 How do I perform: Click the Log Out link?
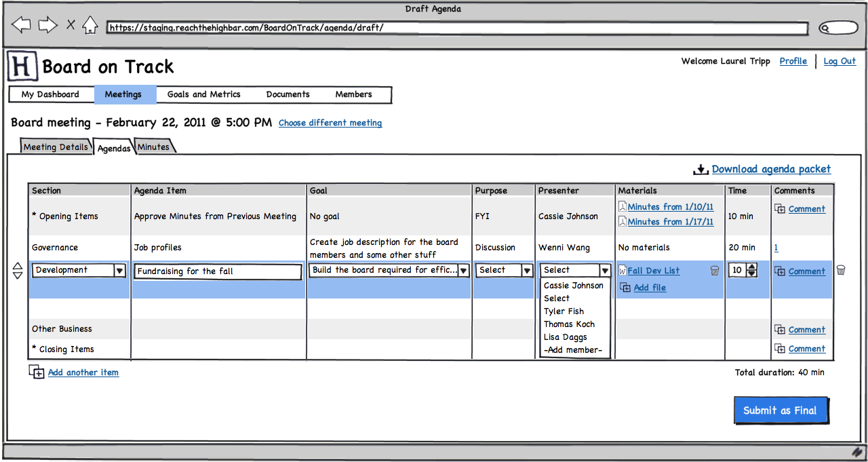click(840, 61)
